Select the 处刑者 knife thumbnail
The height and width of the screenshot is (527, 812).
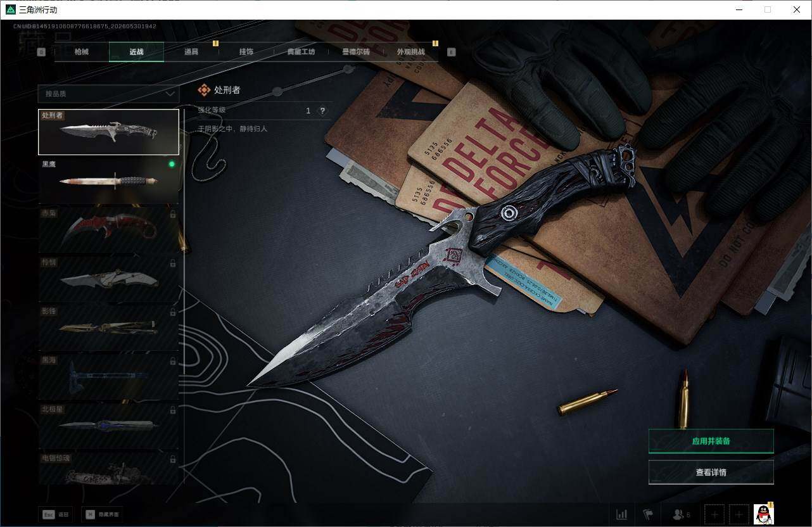(x=108, y=132)
